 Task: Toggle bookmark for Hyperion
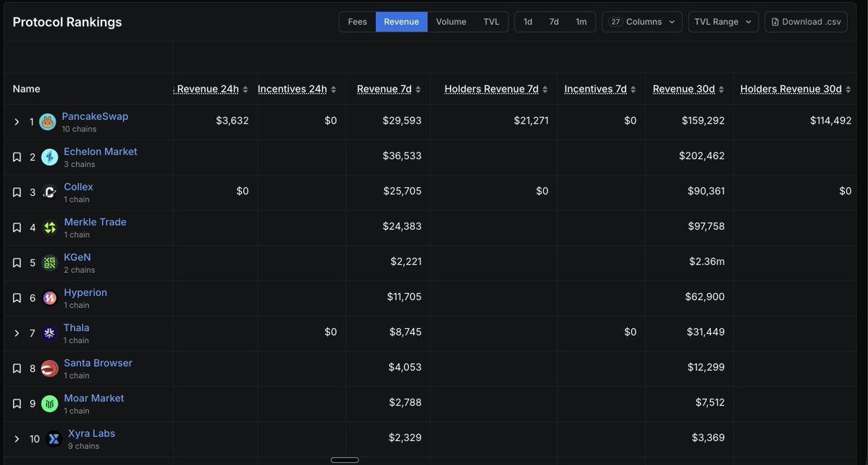click(x=17, y=298)
